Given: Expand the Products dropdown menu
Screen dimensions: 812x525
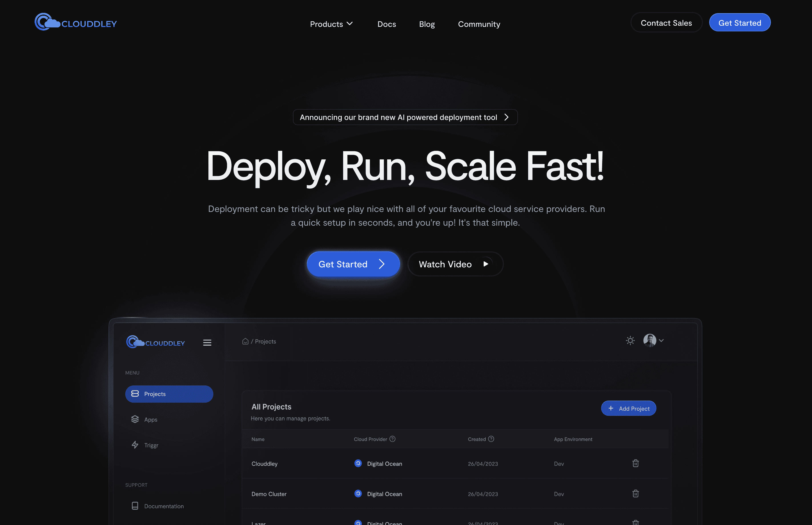Looking at the screenshot, I should (x=331, y=24).
